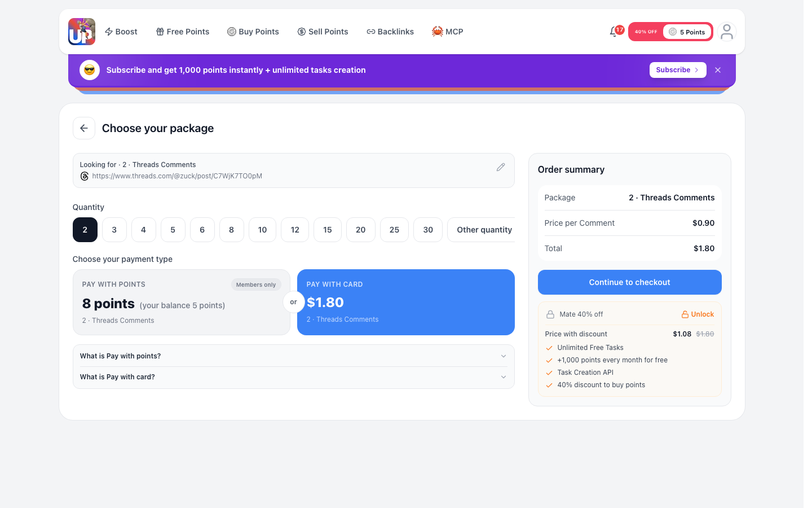This screenshot has height=508, width=812.
Task: Select quantity 2
Action: (x=85, y=230)
